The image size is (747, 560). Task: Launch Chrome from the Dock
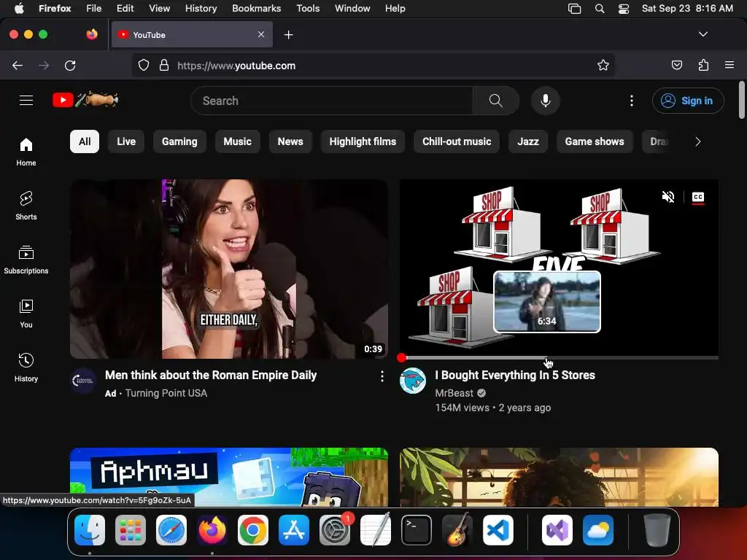[253, 529]
